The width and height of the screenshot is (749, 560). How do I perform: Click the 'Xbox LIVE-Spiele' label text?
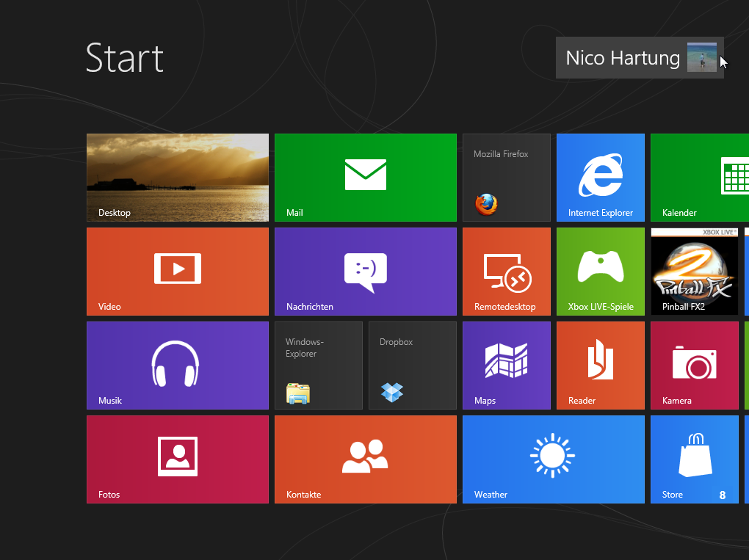tap(601, 307)
